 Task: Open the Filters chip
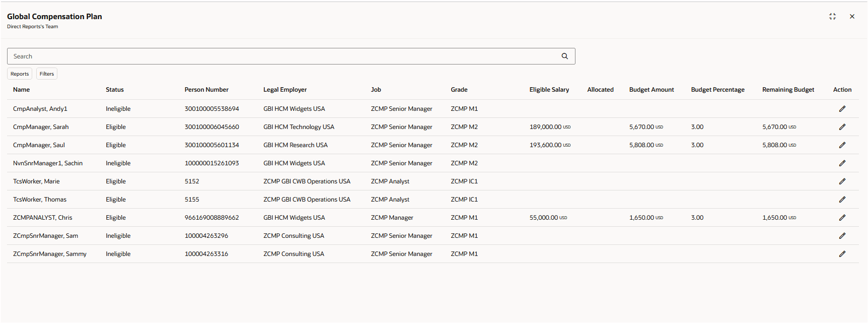[47, 74]
